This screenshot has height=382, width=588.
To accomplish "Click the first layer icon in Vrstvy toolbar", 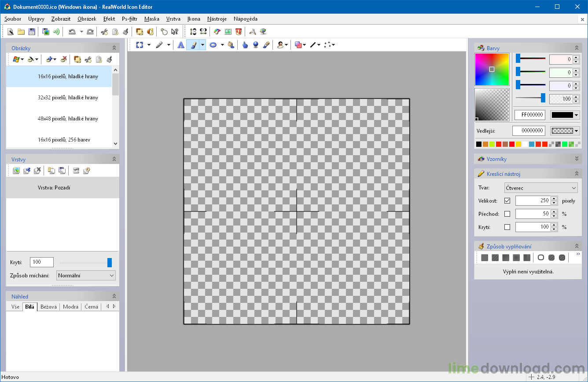I will click(16, 171).
